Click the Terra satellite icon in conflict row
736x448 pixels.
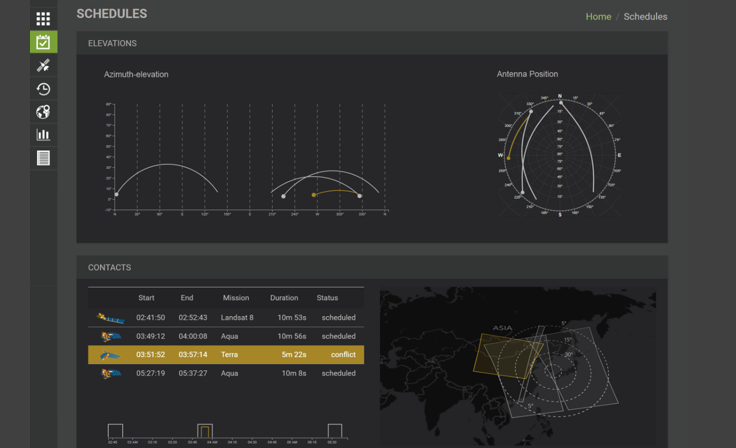pos(110,355)
